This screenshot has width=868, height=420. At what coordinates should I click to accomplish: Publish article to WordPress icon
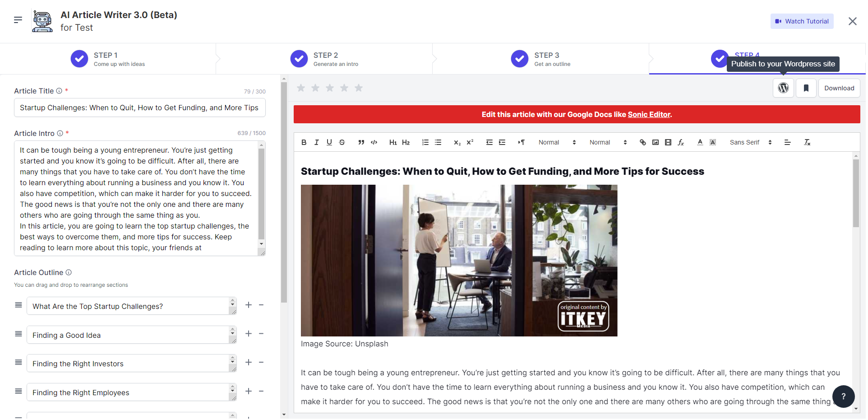pos(784,88)
